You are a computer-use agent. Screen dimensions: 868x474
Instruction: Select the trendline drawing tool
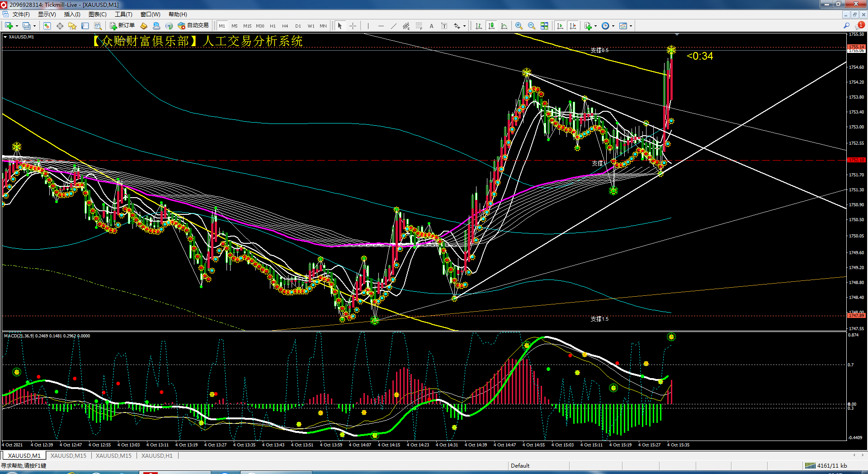point(394,26)
